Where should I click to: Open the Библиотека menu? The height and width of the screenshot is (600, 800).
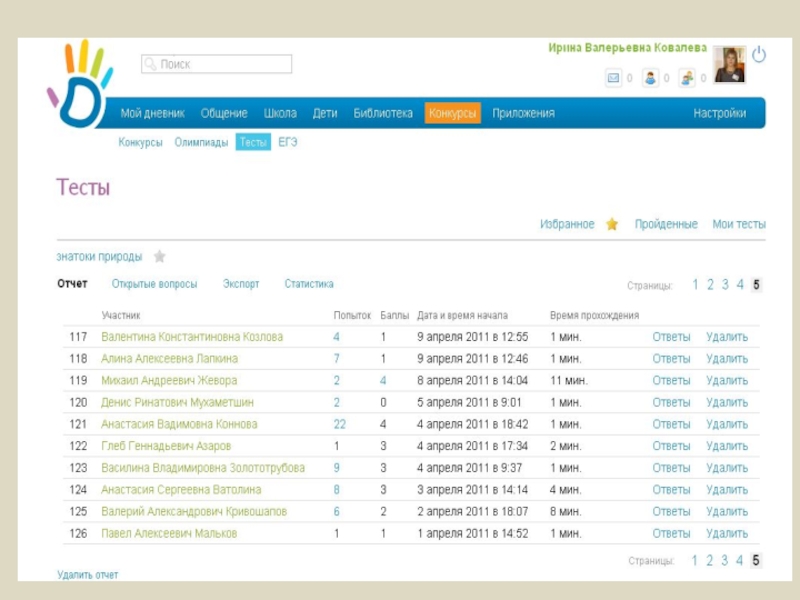coord(383,113)
